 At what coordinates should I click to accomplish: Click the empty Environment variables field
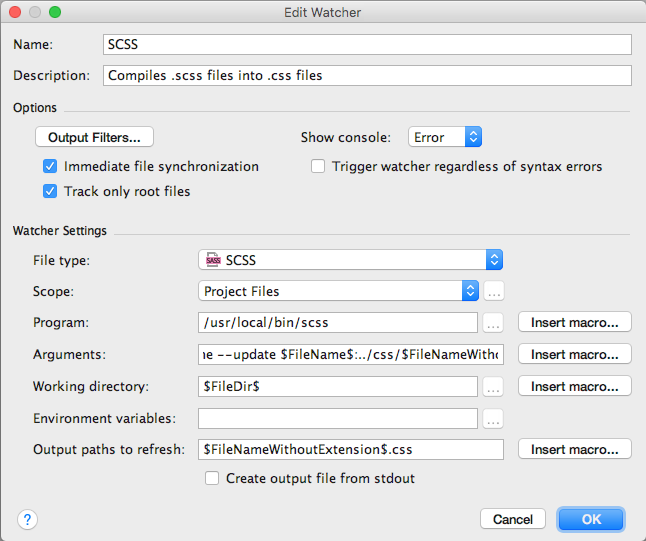click(338, 419)
